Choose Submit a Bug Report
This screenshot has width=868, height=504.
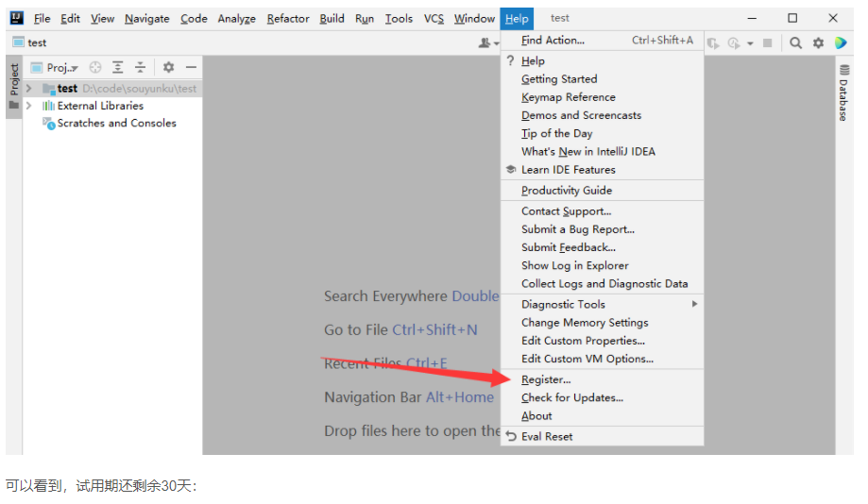click(603, 229)
